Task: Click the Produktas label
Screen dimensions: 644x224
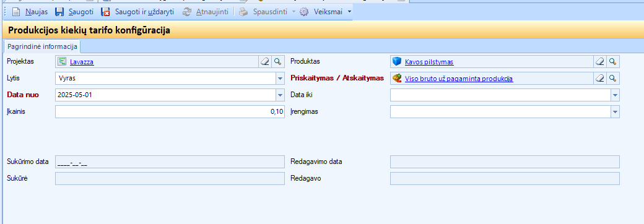Action: (x=305, y=61)
